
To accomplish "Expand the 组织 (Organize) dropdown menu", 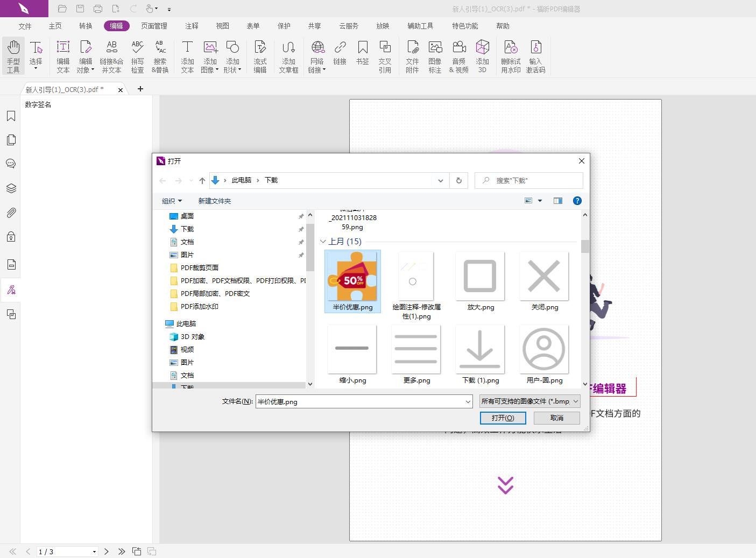I will coord(172,201).
